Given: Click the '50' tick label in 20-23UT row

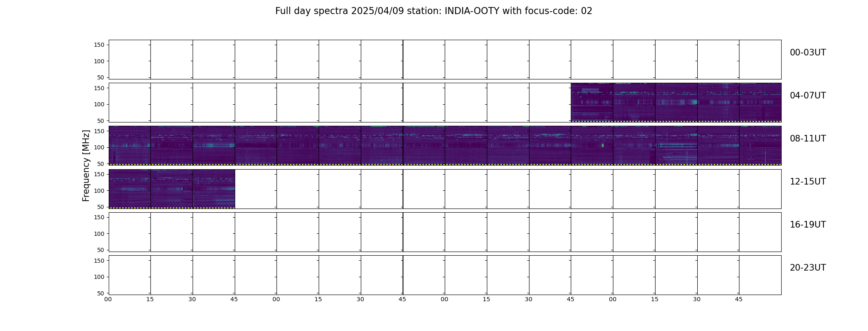Looking at the screenshot, I should click(101, 293).
